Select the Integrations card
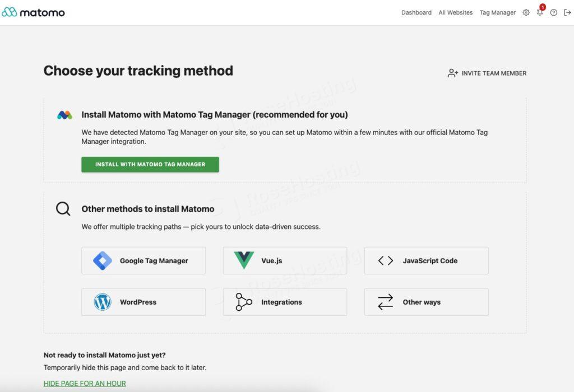 285,302
